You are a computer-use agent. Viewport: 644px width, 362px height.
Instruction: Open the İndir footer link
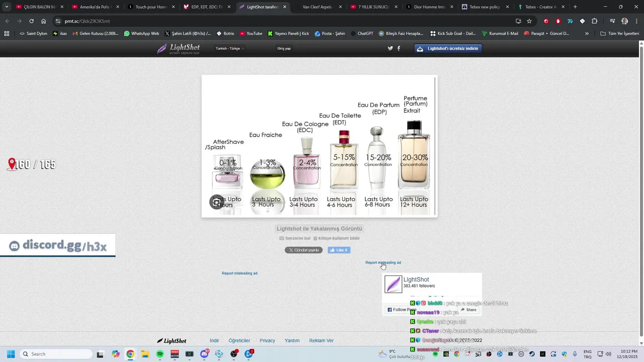pyautogui.click(x=214, y=340)
